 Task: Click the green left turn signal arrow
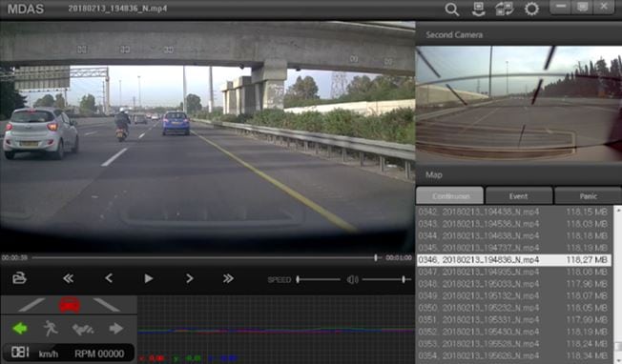pos(20,329)
